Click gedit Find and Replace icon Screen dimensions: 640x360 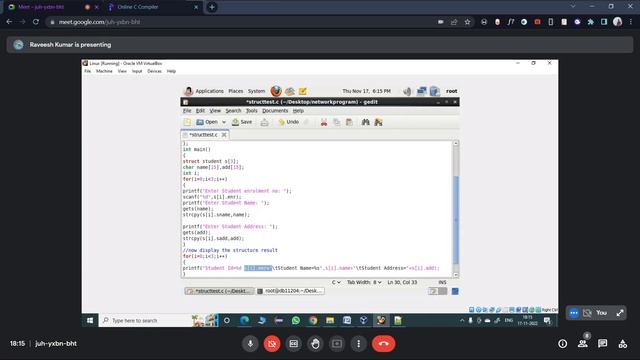pos(378,122)
